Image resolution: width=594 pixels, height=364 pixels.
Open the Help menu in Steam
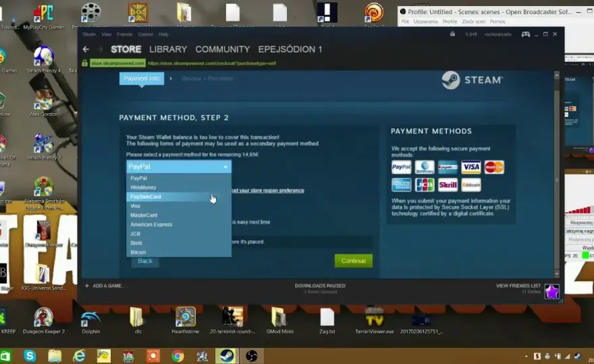point(163,34)
